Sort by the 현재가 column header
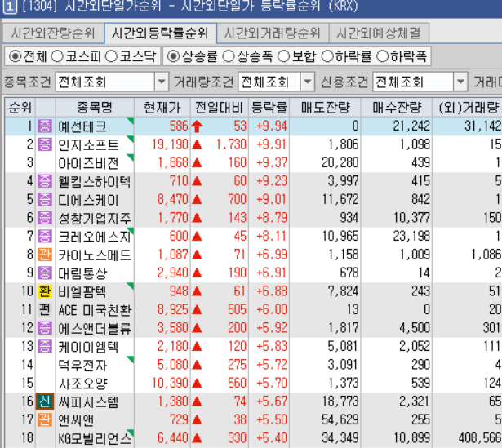The width and height of the screenshot is (502, 448). pos(162,108)
